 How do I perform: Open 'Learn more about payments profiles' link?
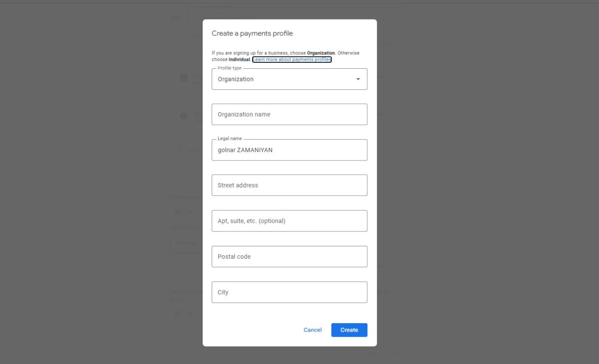pyautogui.click(x=292, y=59)
